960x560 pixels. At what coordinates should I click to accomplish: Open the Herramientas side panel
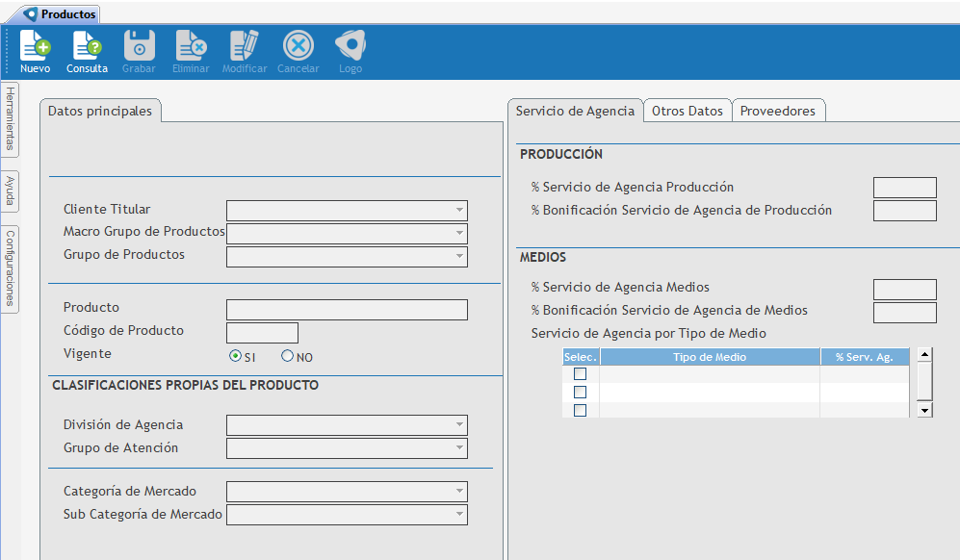[10, 118]
